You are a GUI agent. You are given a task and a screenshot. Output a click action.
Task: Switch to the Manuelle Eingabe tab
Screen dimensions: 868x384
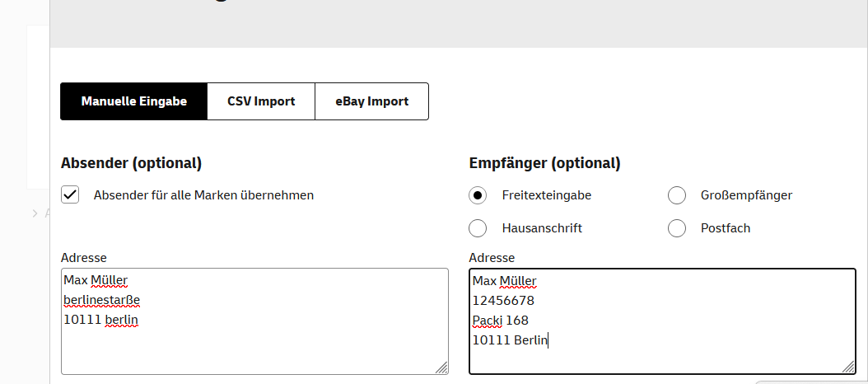tap(134, 101)
